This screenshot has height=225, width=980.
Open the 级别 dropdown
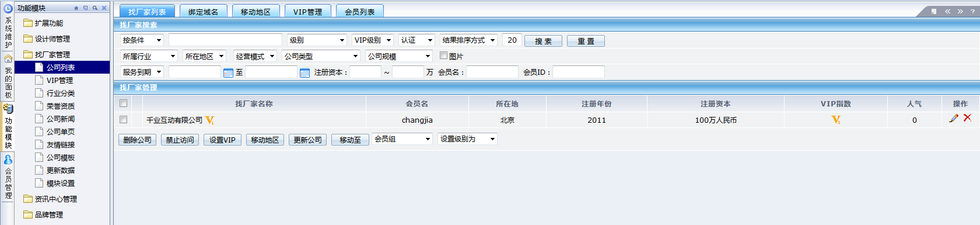tap(317, 40)
